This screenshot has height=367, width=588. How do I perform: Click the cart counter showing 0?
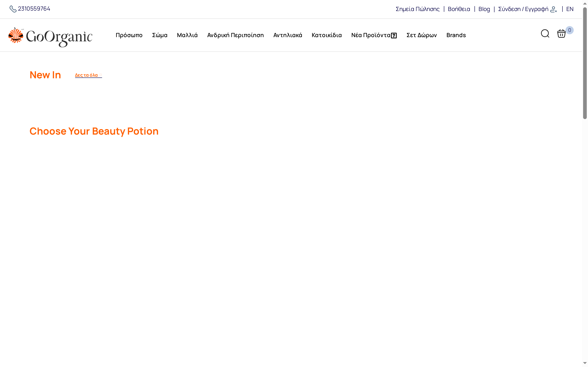click(x=570, y=30)
